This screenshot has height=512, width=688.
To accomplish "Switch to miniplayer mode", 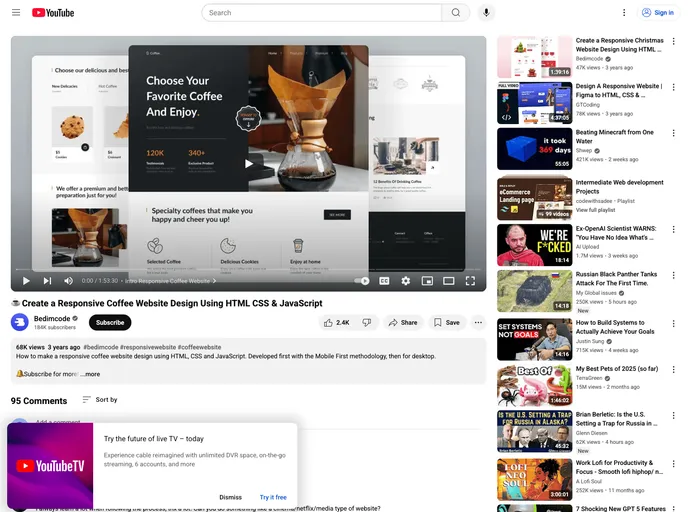I will (427, 281).
